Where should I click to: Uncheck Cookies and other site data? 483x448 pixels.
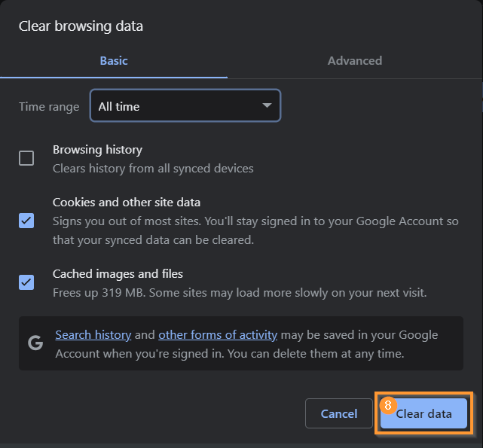click(26, 221)
